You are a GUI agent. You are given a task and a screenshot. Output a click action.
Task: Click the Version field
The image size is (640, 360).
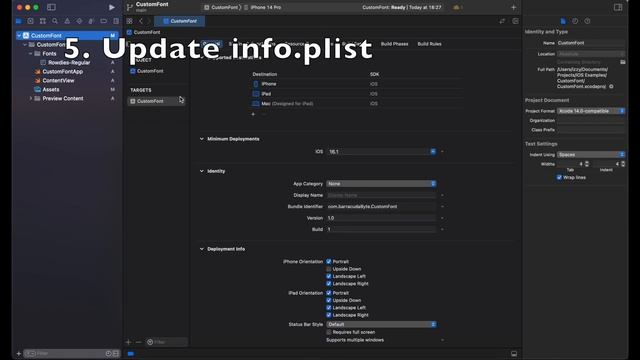(381, 218)
